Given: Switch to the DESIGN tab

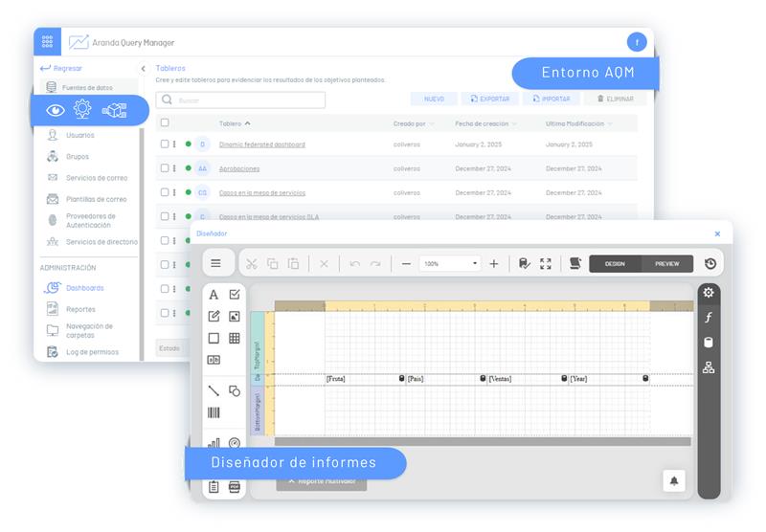Looking at the screenshot, I should click(x=615, y=264).
